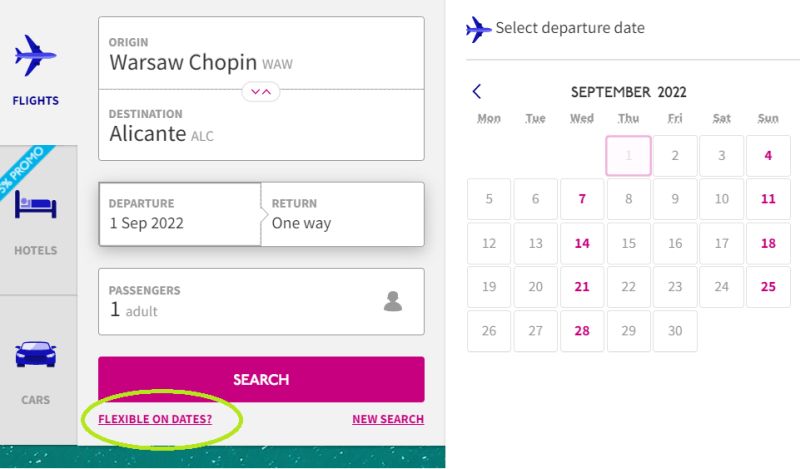Click the passenger person icon
The height and width of the screenshot is (469, 800).
[393, 301]
